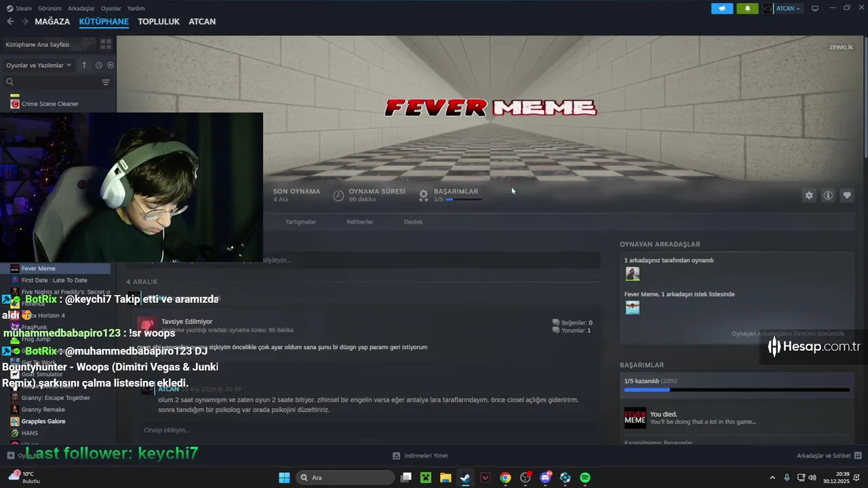
Task: Click the achievements cog icon
Action: [x=423, y=195]
